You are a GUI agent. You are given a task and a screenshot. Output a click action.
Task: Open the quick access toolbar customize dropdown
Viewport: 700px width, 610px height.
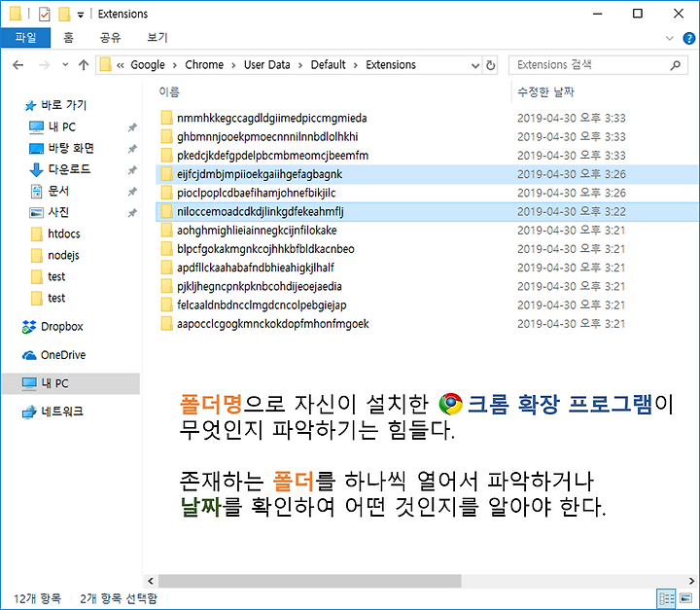pos(81,15)
